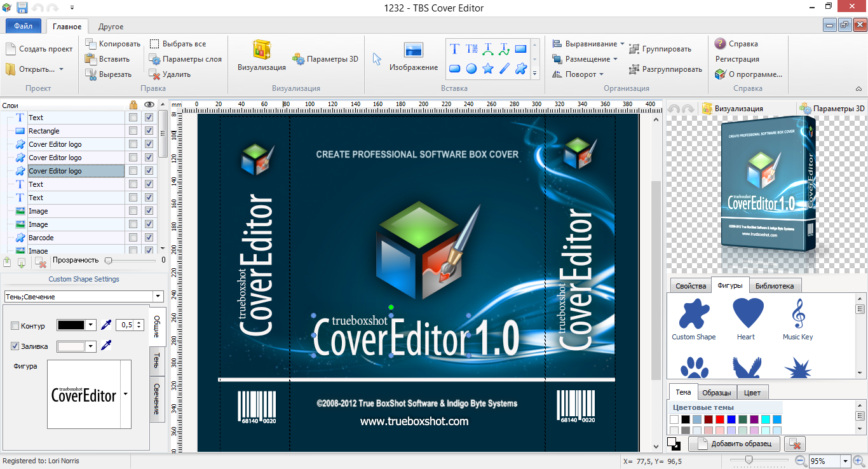Click Копировать in the ribbon

(x=113, y=44)
